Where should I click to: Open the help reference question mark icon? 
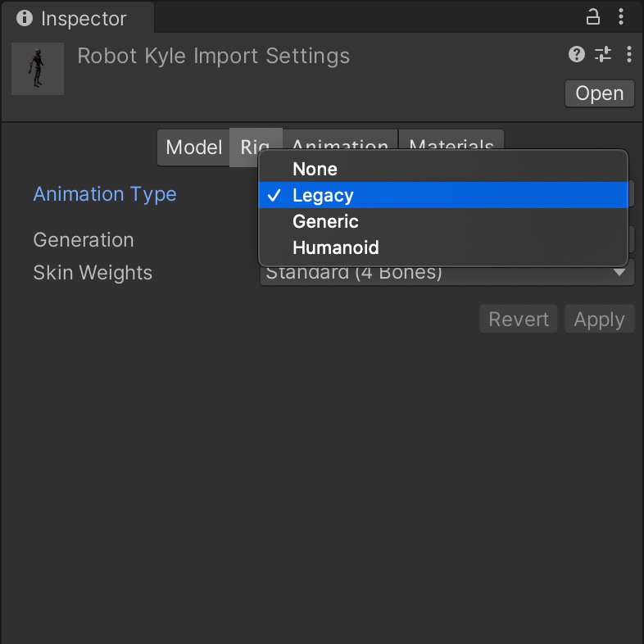point(576,55)
